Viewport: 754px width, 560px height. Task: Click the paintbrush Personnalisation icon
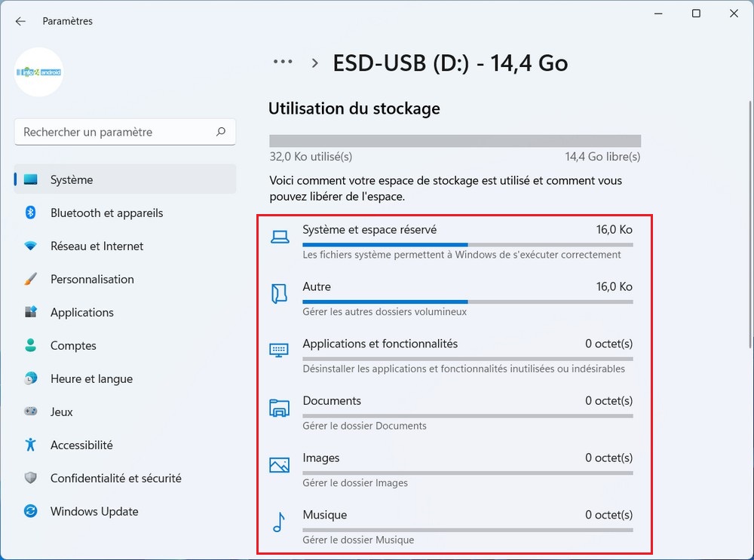pos(30,279)
